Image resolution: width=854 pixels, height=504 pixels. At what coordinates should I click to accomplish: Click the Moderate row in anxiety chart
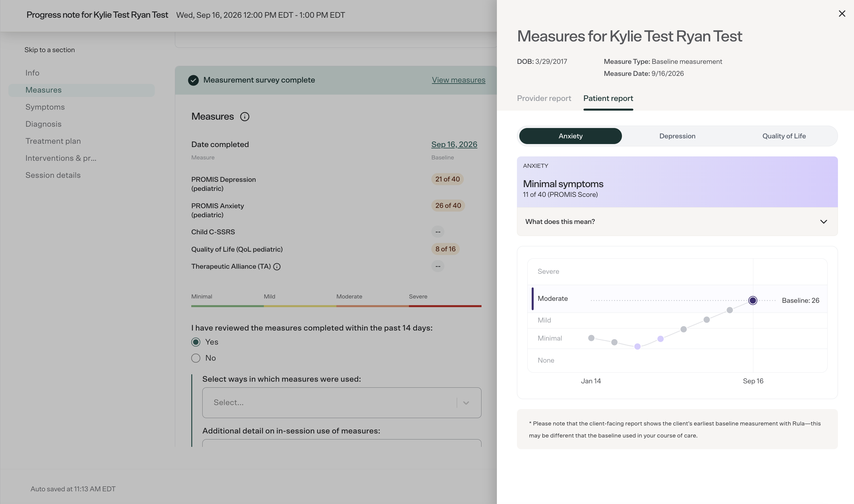(x=677, y=299)
